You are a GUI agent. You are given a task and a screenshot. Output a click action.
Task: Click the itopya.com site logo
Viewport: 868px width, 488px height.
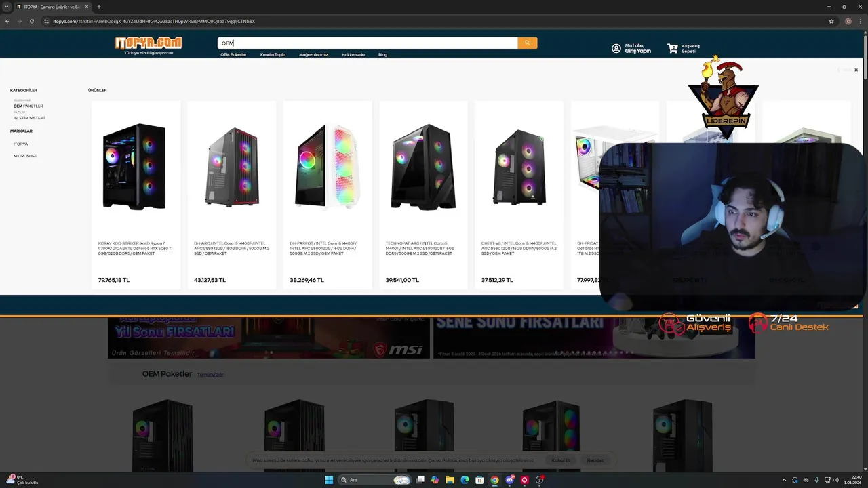pyautogui.click(x=149, y=45)
